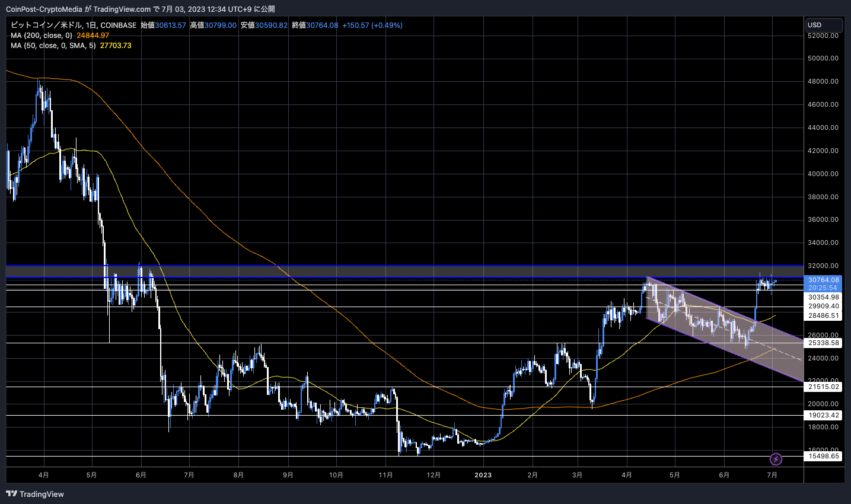Screen dimensions: 851x504
Task: Select the purple descending channel drawing
Action: click(725, 329)
